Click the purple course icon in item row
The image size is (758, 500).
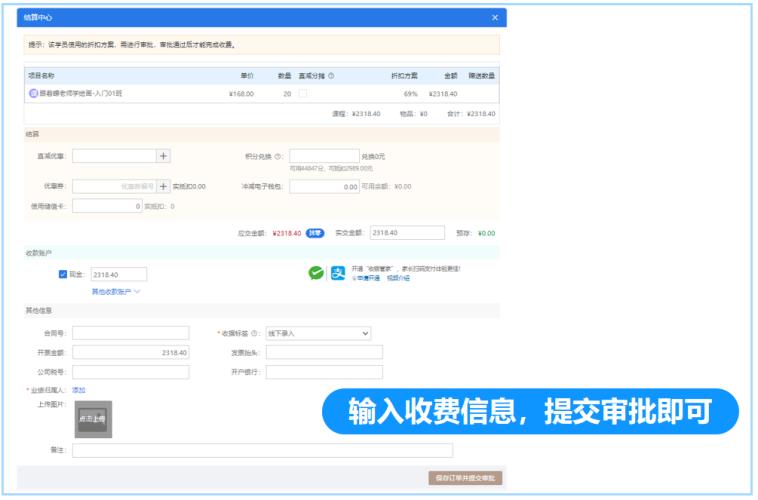33,94
